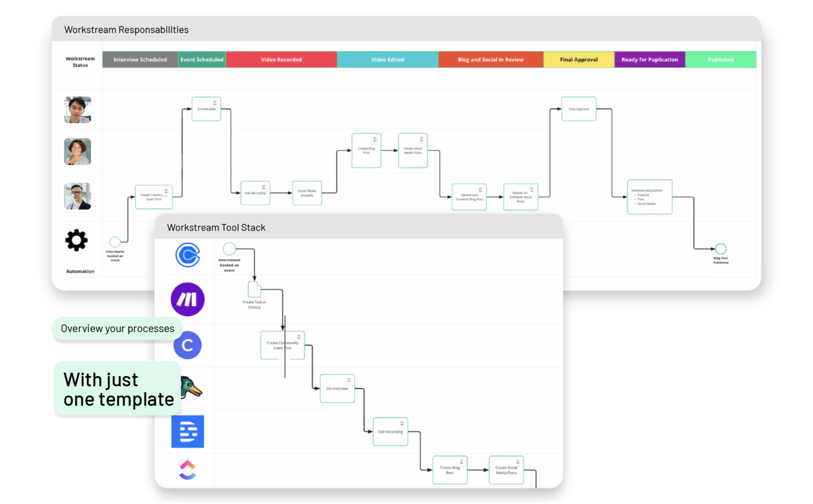Select the Ready for Puplication status column
Viewport: 813px width, 504px height.
[650, 60]
